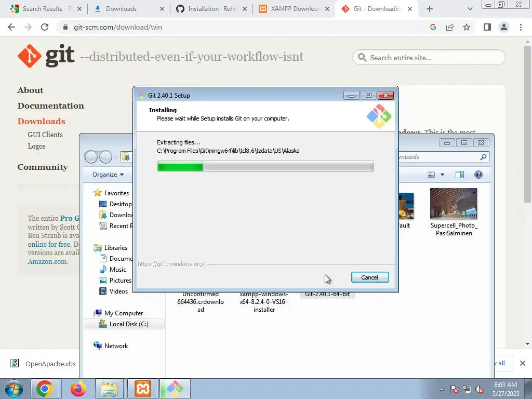The height and width of the screenshot is (399, 532).
Task: Click the Explorer forward navigation button
Action: point(105,157)
